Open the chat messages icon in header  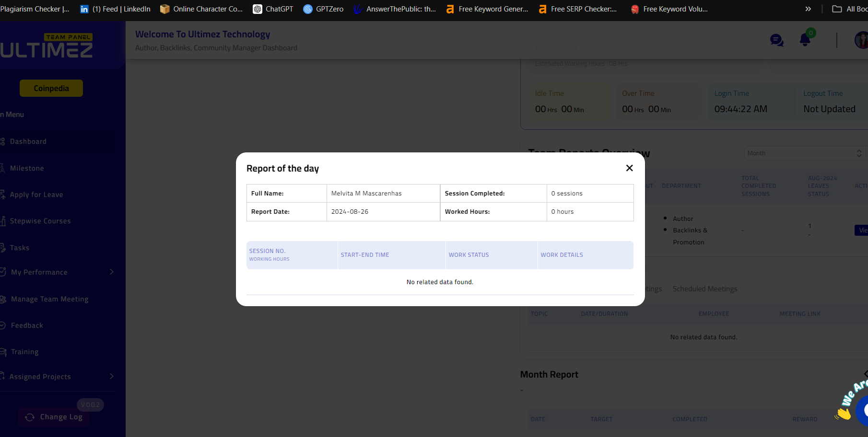click(776, 40)
